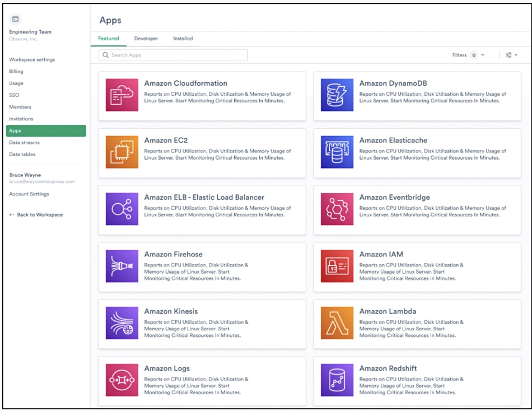Click the workspace icon above Engineering Team
The image size is (532, 411).
(x=15, y=20)
